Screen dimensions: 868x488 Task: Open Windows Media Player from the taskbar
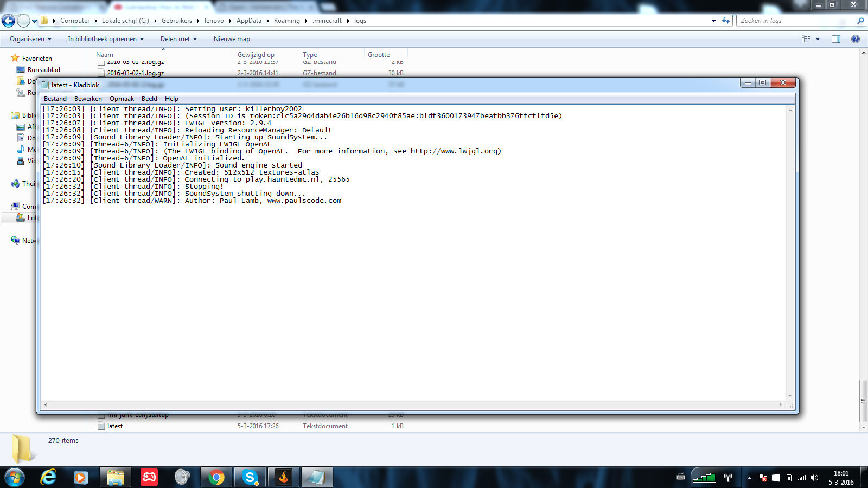click(81, 477)
